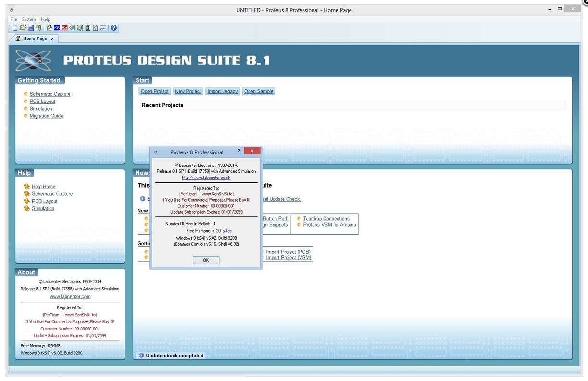Click the Home Page house toolbar icon

pos(49,28)
